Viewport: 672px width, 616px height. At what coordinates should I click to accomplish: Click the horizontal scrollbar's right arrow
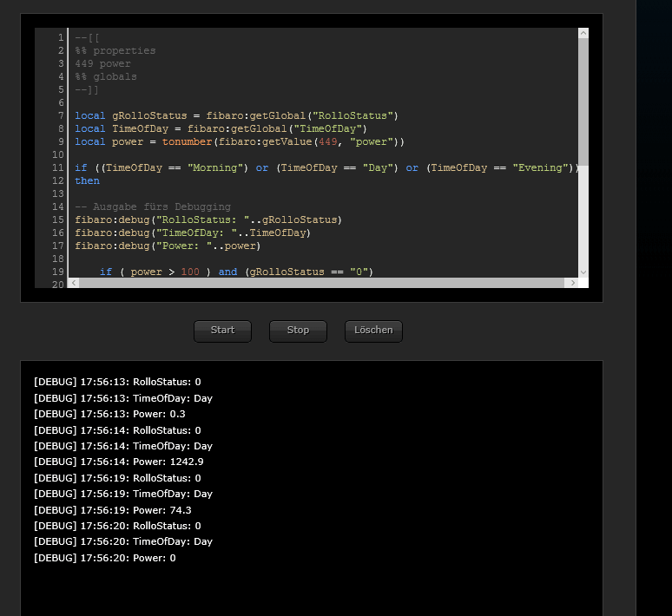570,283
